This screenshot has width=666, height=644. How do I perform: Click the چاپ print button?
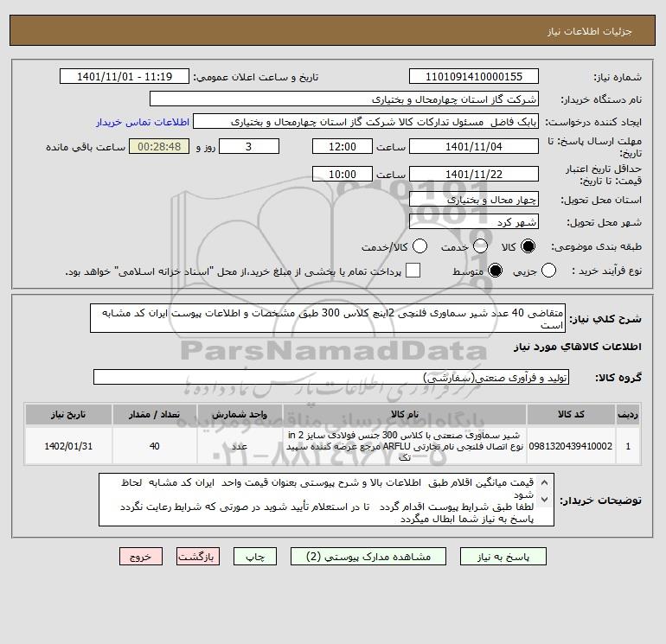click(255, 557)
